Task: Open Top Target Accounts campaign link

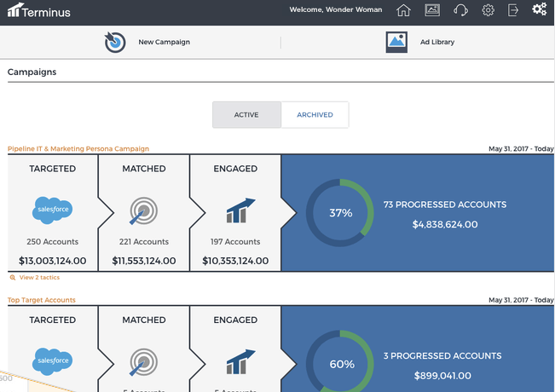Action: click(42, 300)
